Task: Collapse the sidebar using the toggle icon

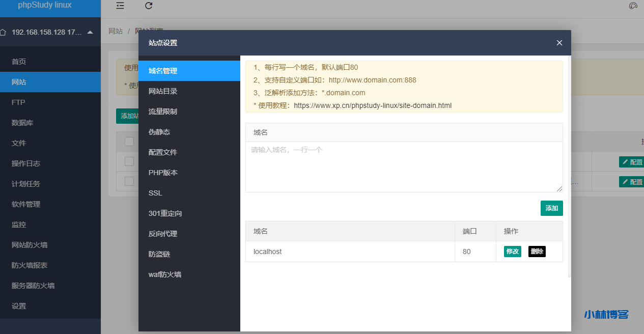Action: point(120,6)
